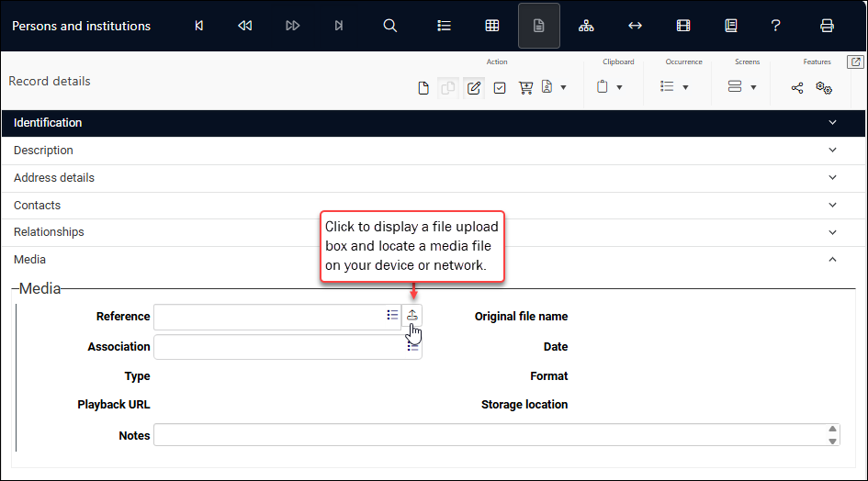Click the copy record icon
The height and width of the screenshot is (481, 868).
tap(448, 88)
